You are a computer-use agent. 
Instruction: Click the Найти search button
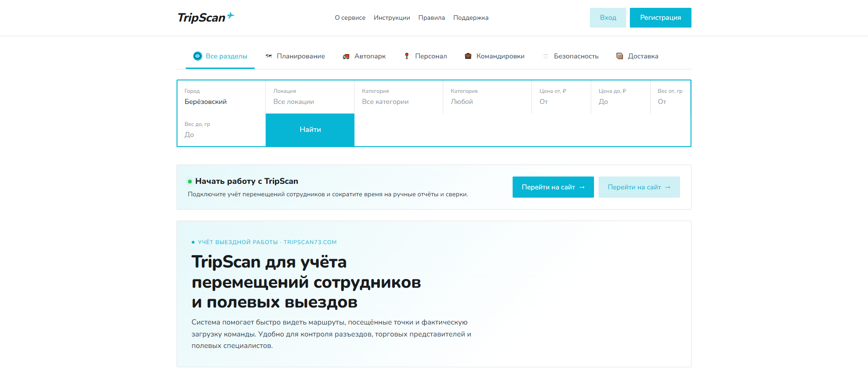click(x=310, y=130)
